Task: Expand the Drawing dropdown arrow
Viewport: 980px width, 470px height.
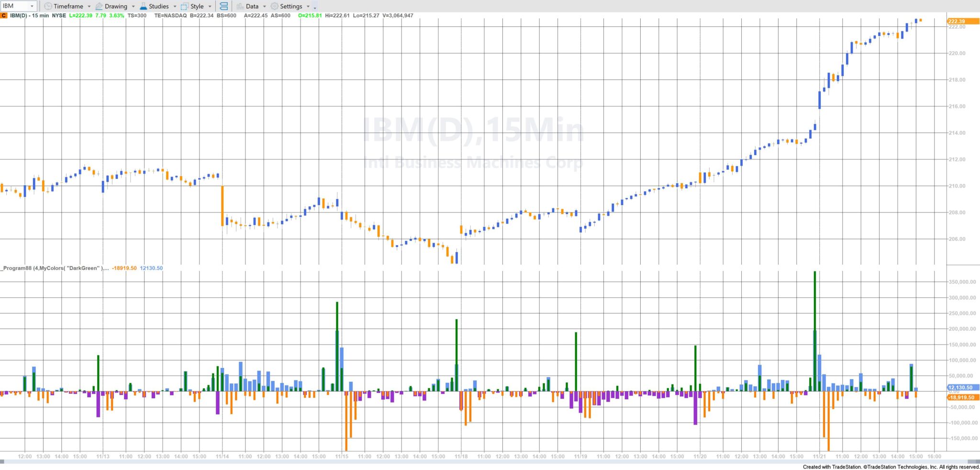Action: point(133,6)
